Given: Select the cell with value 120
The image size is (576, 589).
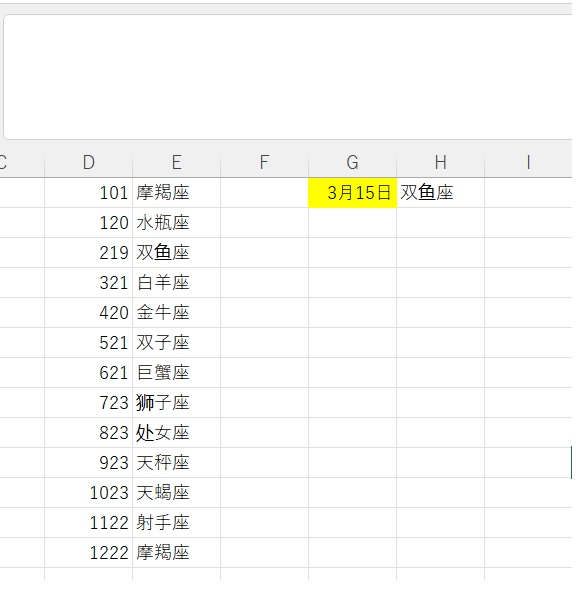Looking at the screenshot, I should pos(89,223).
